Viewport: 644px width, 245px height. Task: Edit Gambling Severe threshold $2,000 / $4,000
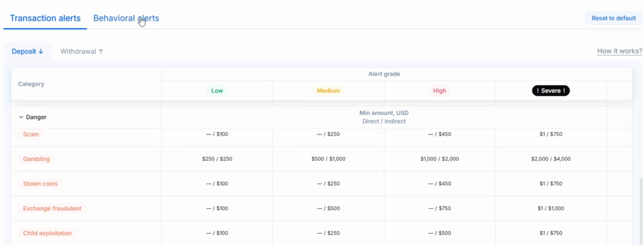click(x=551, y=159)
